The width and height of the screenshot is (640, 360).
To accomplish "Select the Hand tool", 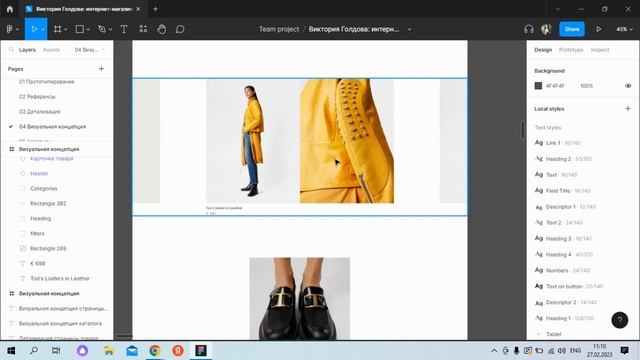I will point(162,29).
